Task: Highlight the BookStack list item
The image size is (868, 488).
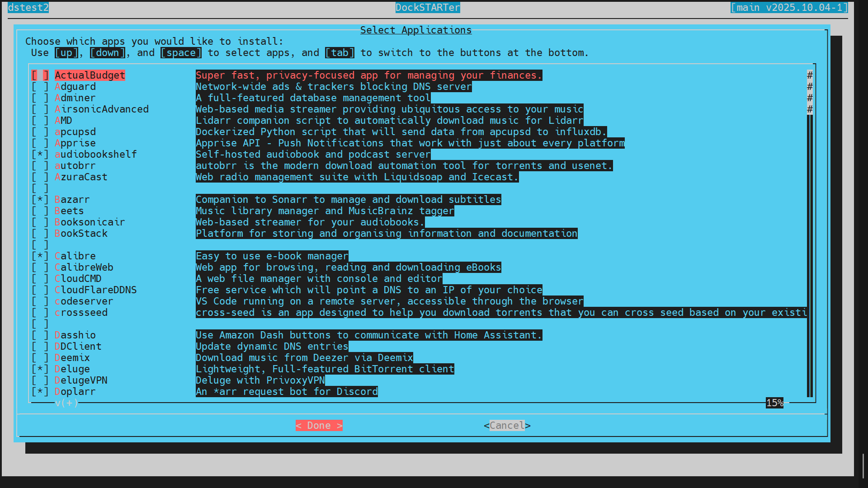Action: click(x=81, y=234)
